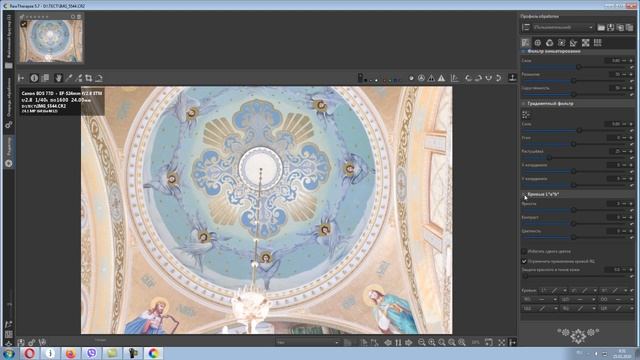Toggle shadow clipping warning triangle

(431, 78)
